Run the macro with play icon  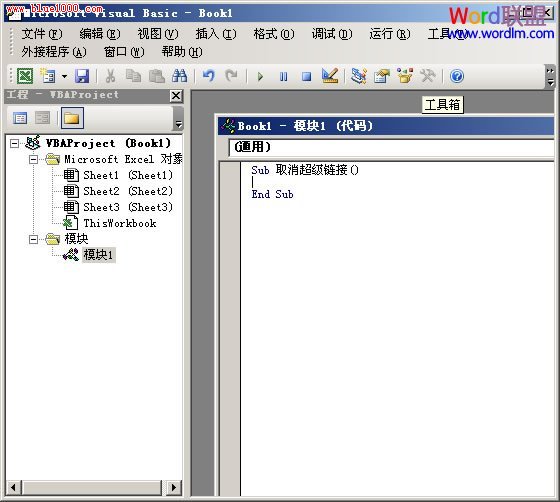260,76
